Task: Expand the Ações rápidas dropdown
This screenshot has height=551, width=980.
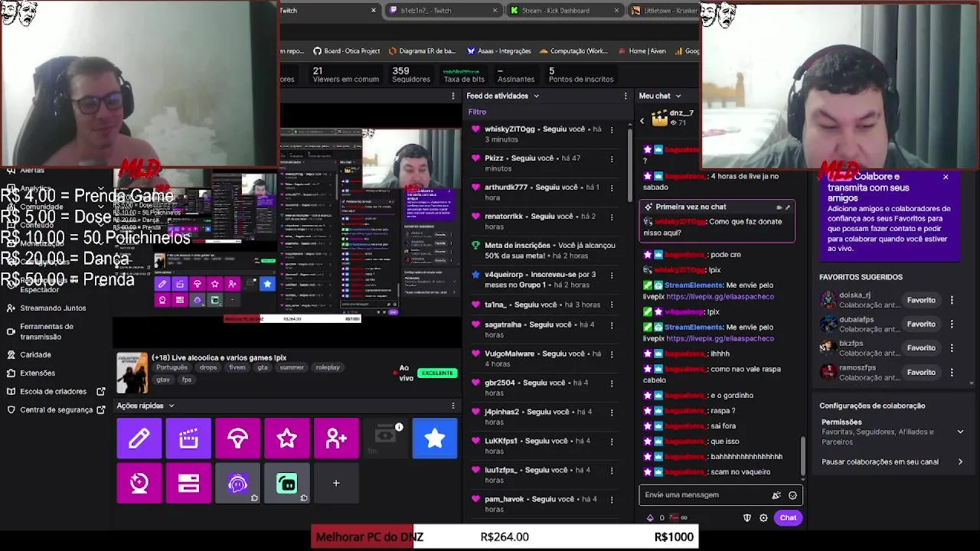Action: [x=145, y=406]
